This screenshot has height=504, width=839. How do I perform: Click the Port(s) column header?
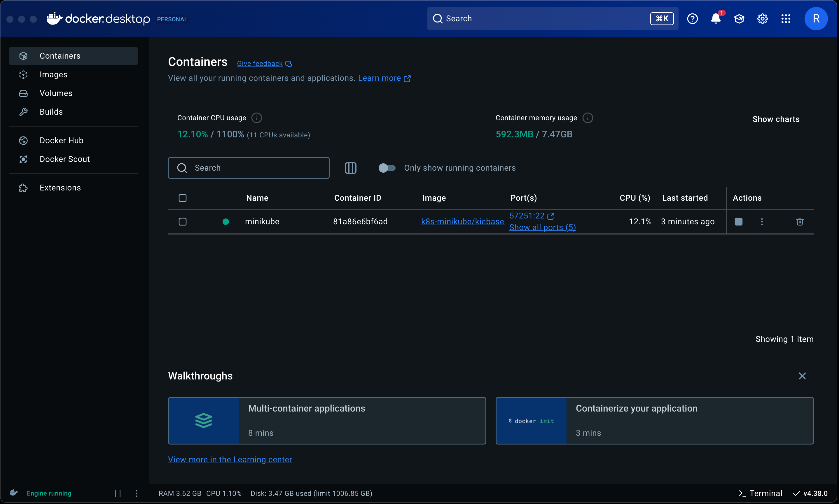point(523,198)
